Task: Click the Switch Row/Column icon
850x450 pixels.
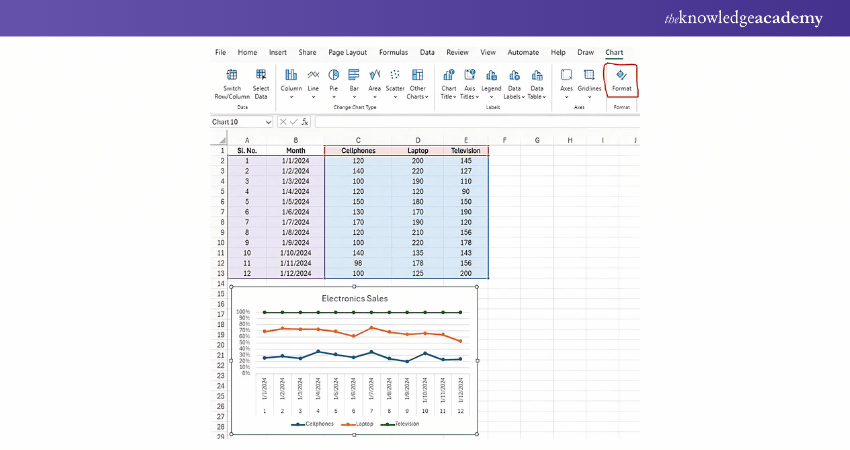Action: coord(232,75)
